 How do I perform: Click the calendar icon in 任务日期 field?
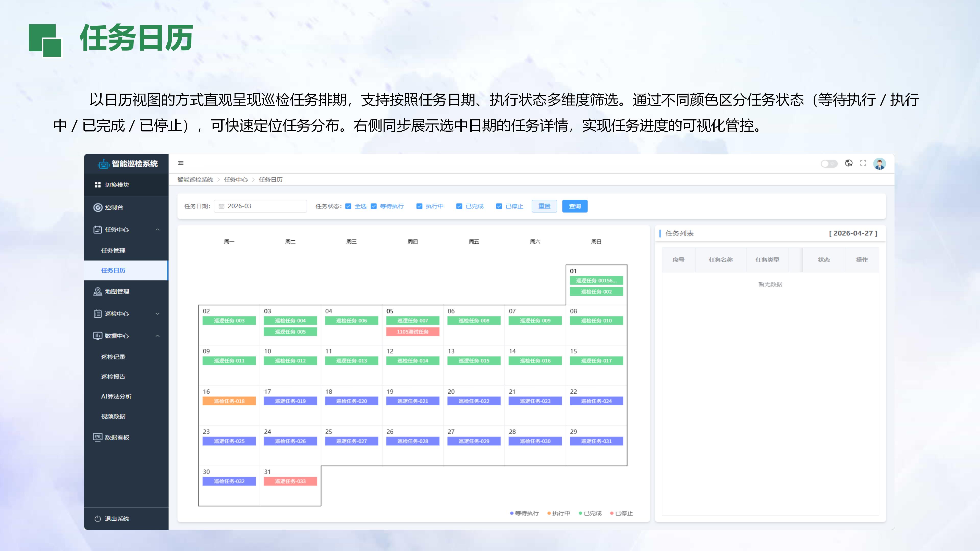[222, 206]
